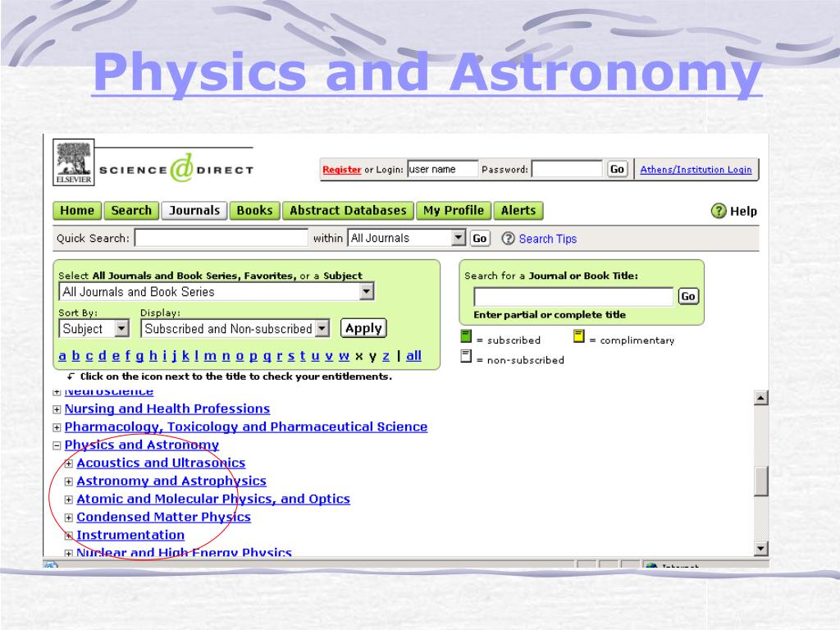Open Atomic and Molecular Physics, and Optics

(x=213, y=500)
